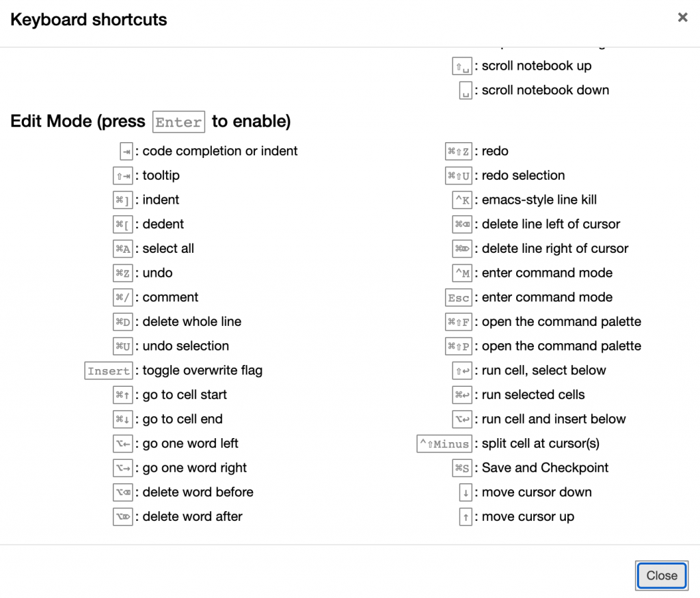Screen dimensions: 700x598
Task: Click the down-arrow move cursor down badge
Action: point(465,493)
